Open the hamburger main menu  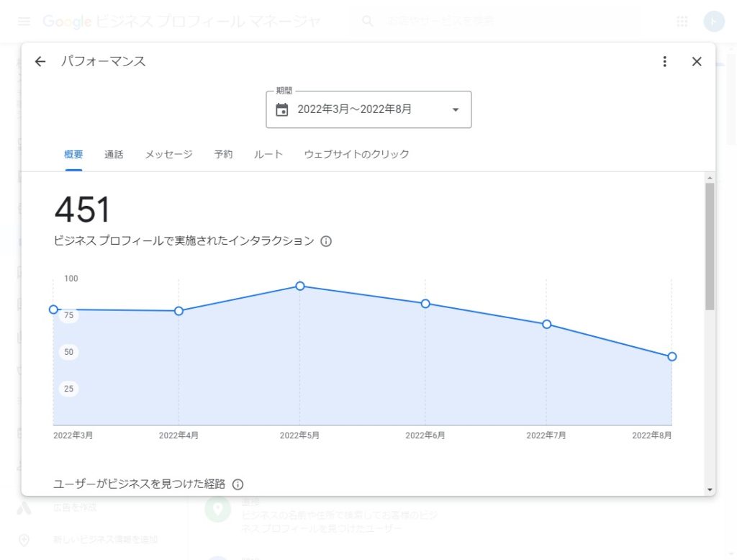coord(24,22)
